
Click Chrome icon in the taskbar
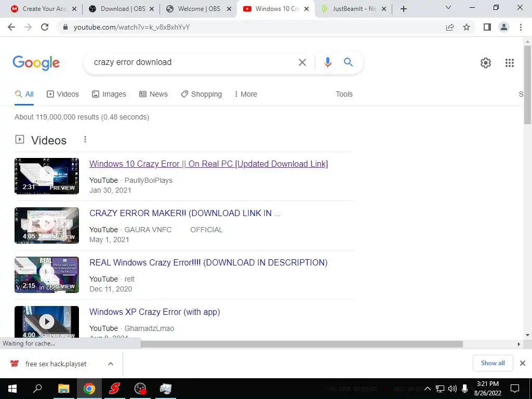tap(89, 389)
